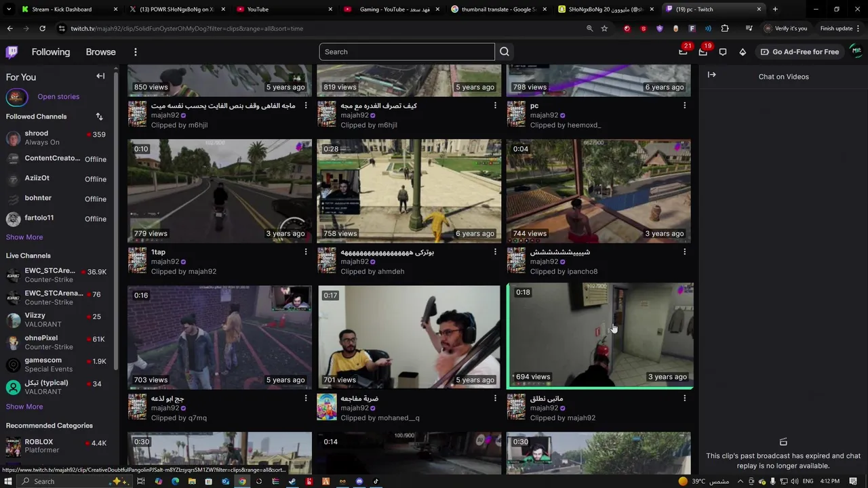This screenshot has width=868, height=488.
Task: Reload the page
Action: (42, 28)
